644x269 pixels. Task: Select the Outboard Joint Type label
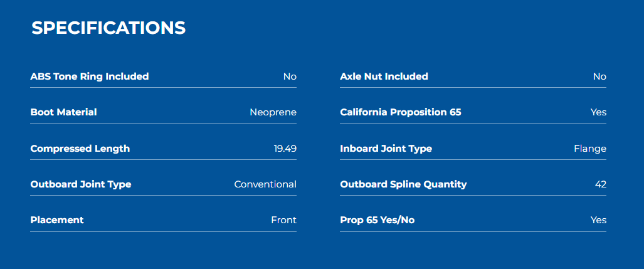[81, 184]
